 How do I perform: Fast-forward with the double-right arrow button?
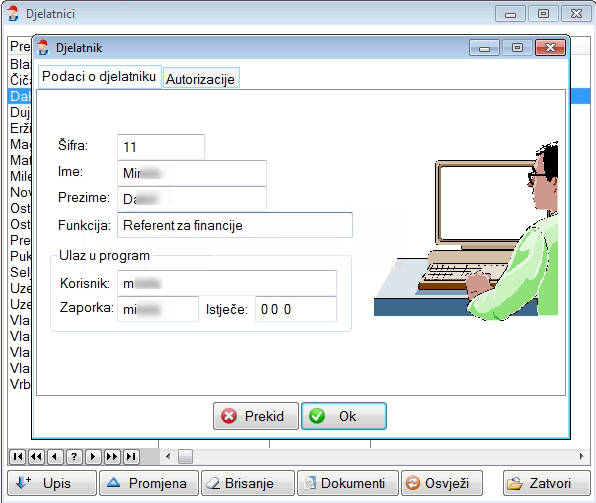click(x=112, y=456)
